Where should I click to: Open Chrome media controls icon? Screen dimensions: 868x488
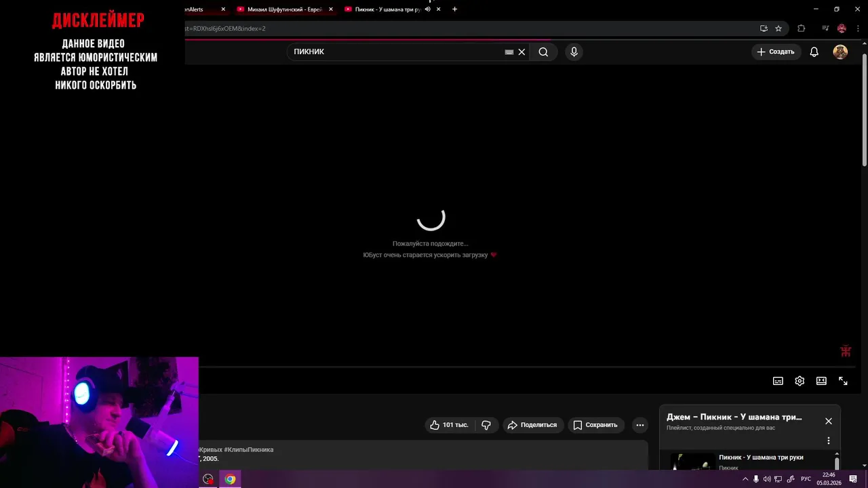[x=825, y=28]
